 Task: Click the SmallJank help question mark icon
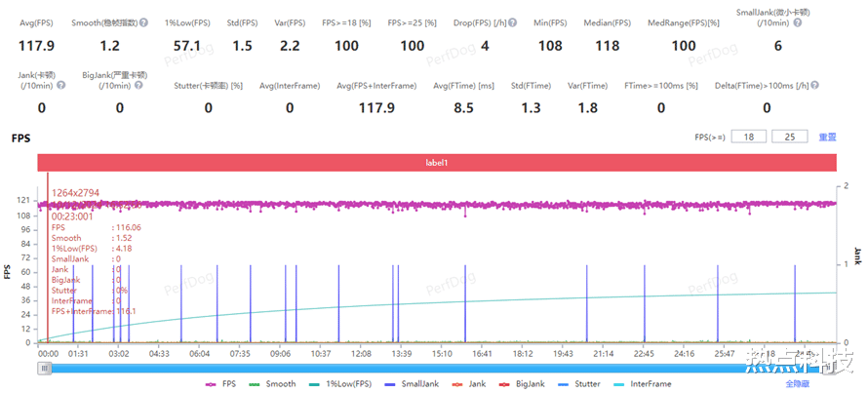point(797,22)
